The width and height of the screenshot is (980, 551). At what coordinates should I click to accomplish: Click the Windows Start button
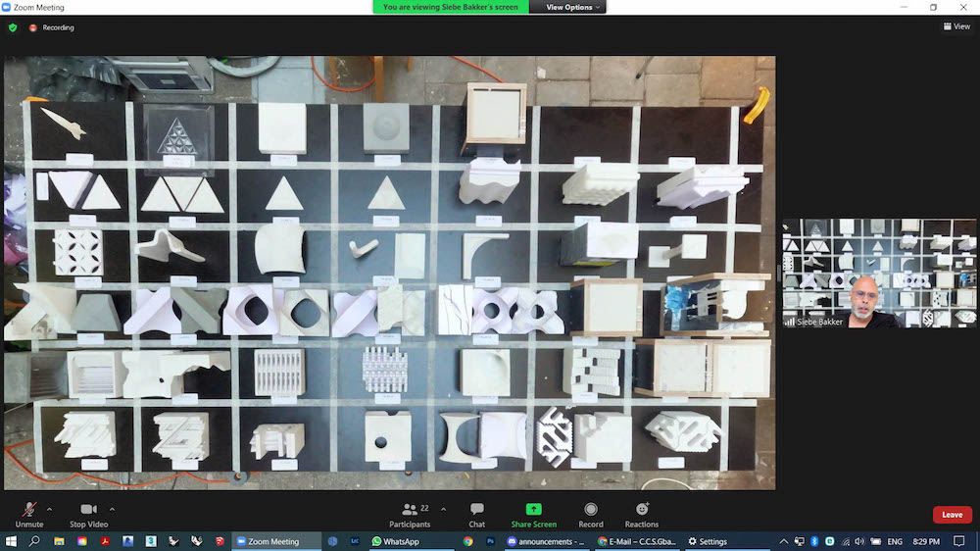click(11, 541)
